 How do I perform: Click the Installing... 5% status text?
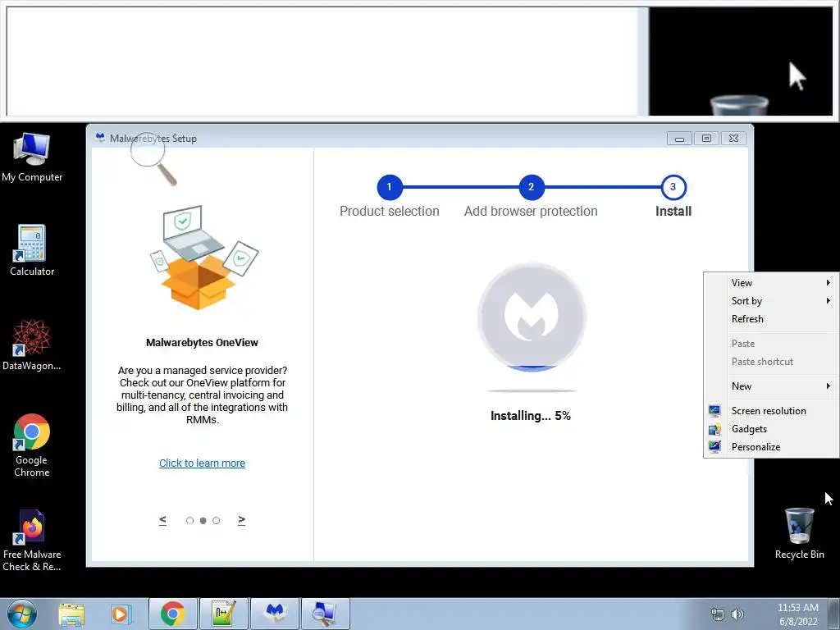(531, 416)
